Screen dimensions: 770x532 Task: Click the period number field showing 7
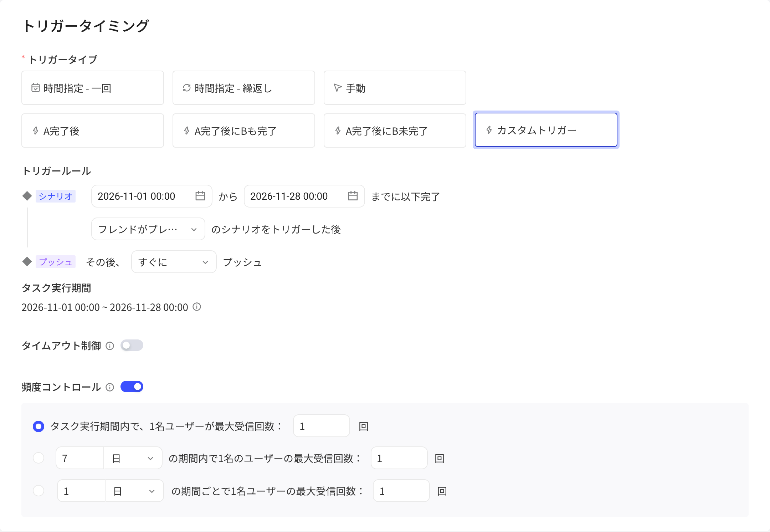tap(80, 458)
